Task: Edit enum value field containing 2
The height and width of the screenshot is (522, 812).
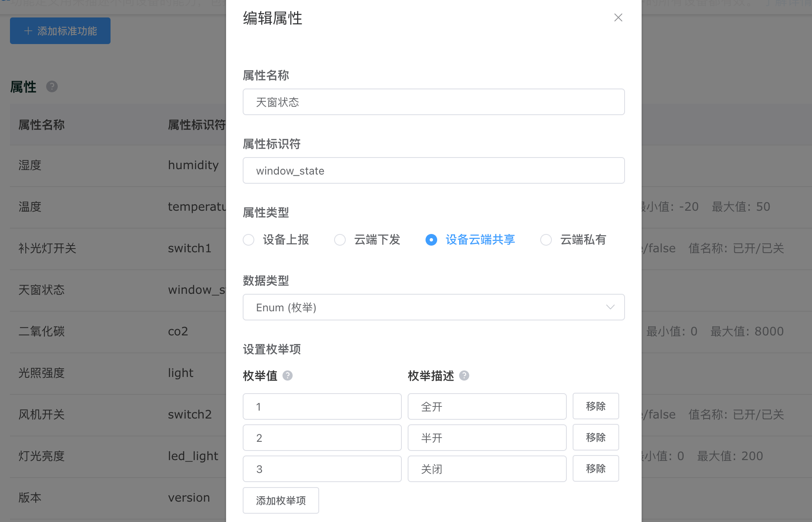Action: point(322,438)
